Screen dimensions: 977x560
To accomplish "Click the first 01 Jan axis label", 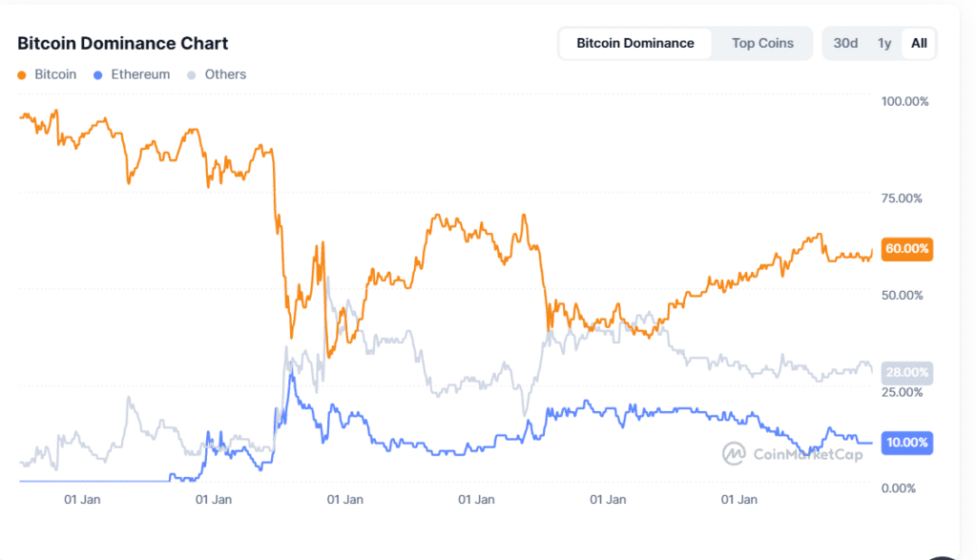I will tap(83, 499).
